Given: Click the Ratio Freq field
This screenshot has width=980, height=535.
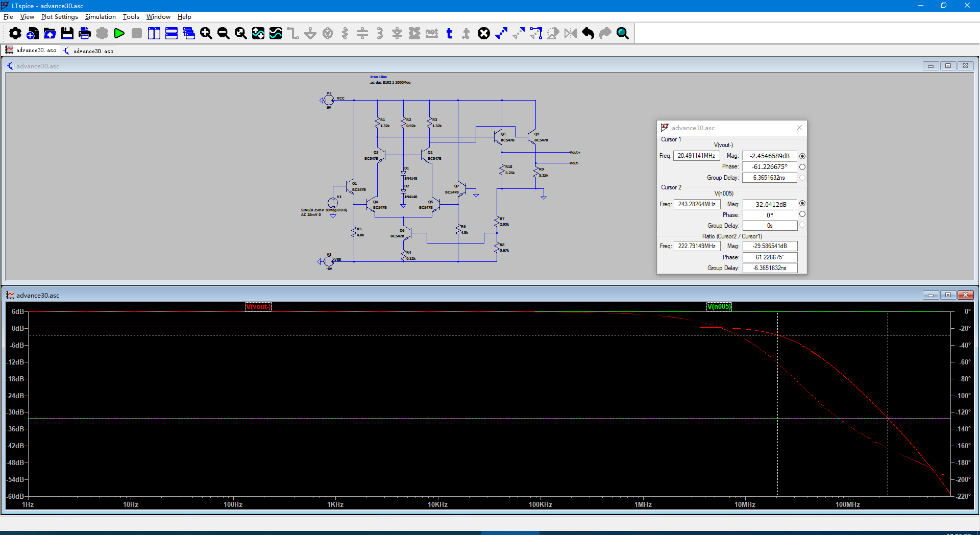Looking at the screenshot, I should (x=697, y=246).
